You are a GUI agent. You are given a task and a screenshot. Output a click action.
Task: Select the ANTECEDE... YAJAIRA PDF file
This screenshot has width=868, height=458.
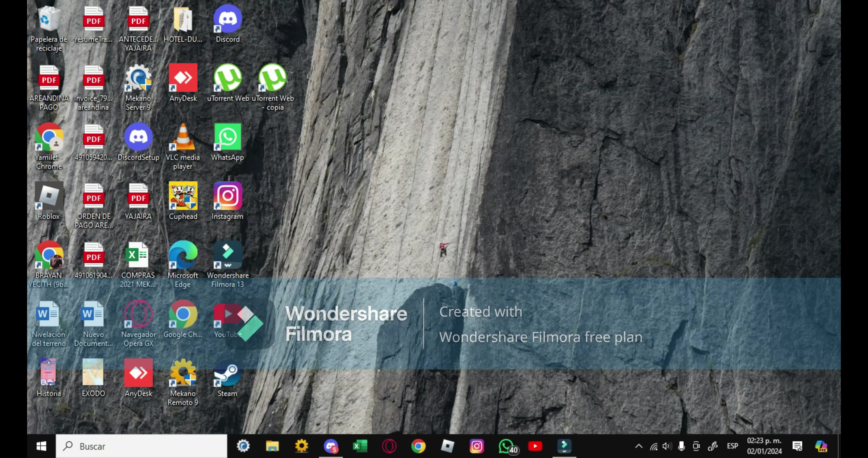click(138, 29)
